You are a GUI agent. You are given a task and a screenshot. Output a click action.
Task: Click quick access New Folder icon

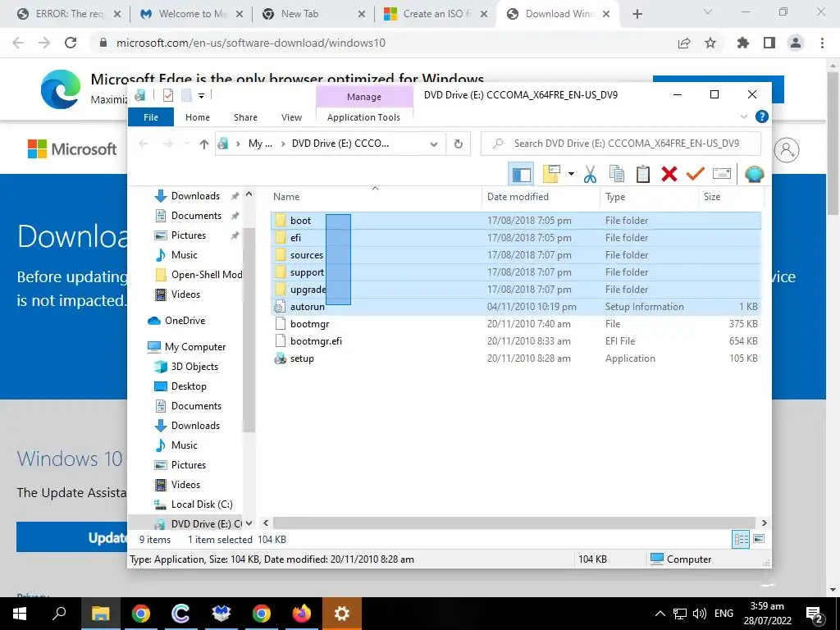point(186,95)
